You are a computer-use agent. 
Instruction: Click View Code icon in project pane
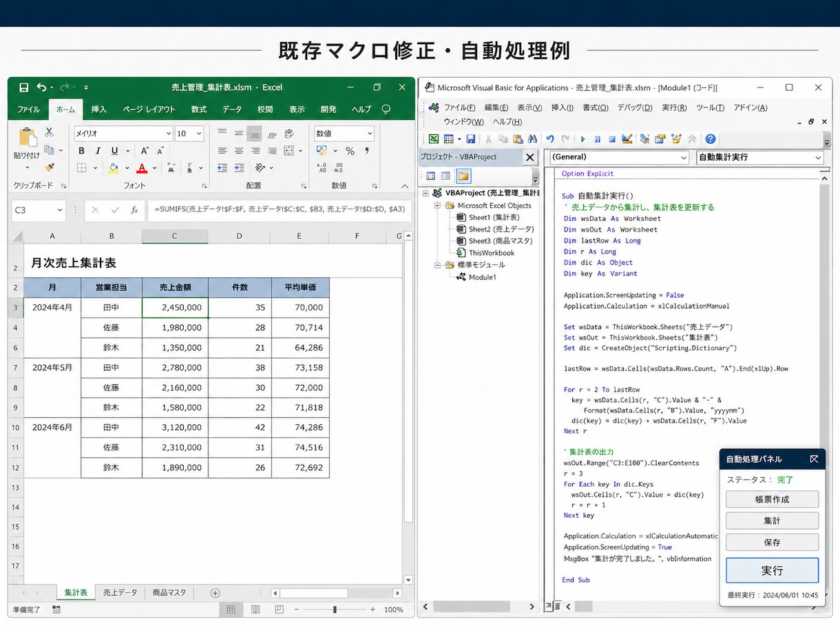coord(430,176)
